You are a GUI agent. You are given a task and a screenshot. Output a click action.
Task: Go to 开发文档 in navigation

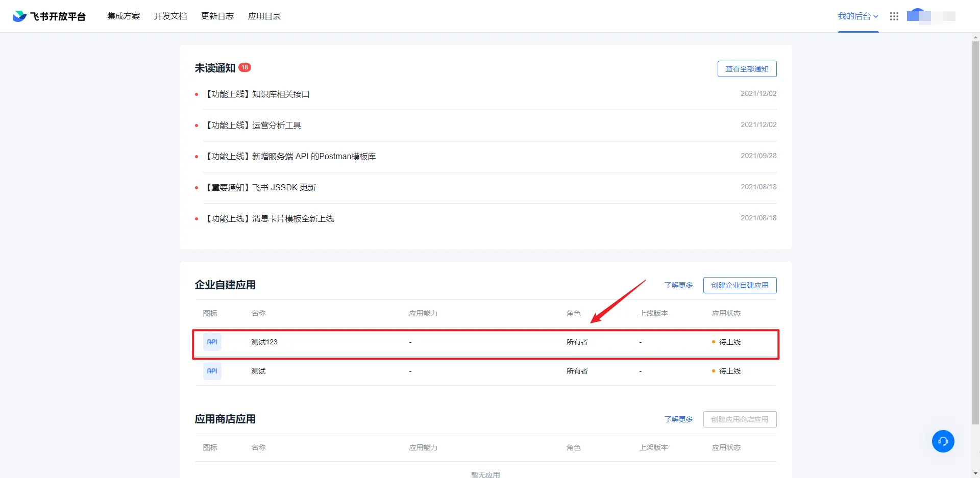tap(170, 16)
